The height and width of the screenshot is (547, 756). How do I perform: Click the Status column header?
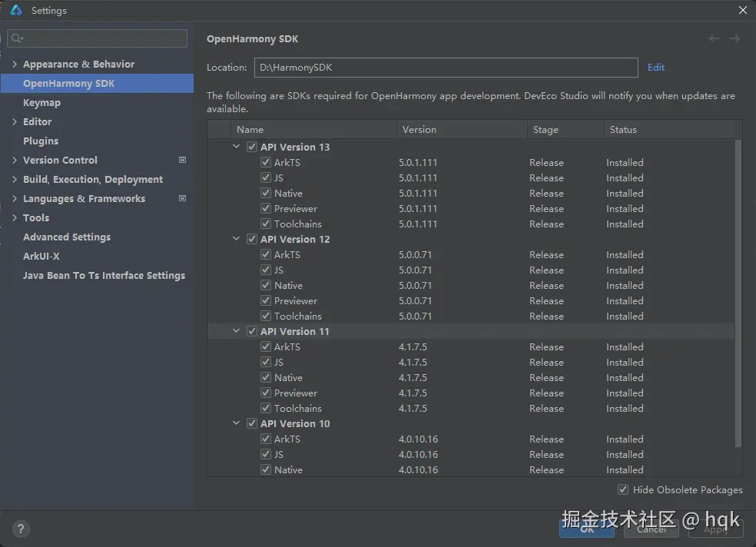pyautogui.click(x=669, y=130)
